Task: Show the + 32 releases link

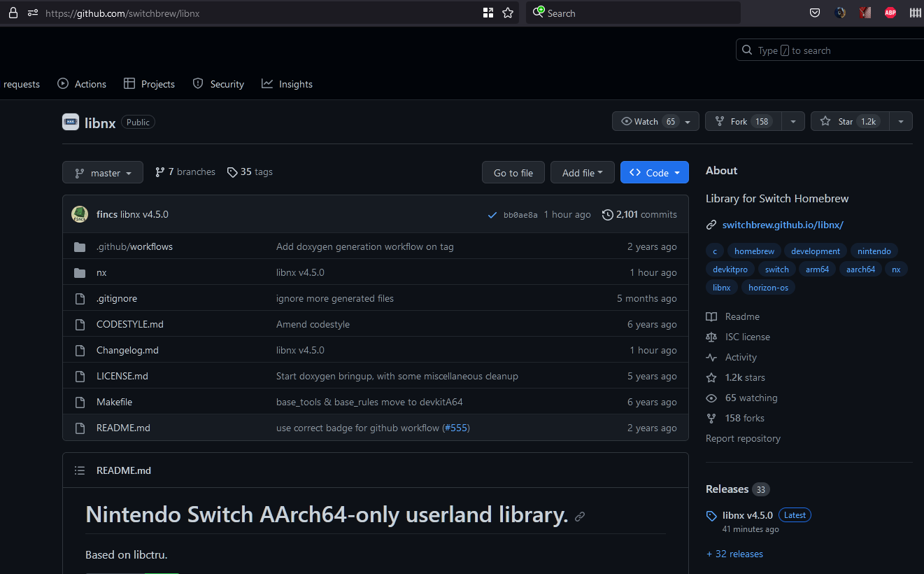Action: (x=734, y=554)
